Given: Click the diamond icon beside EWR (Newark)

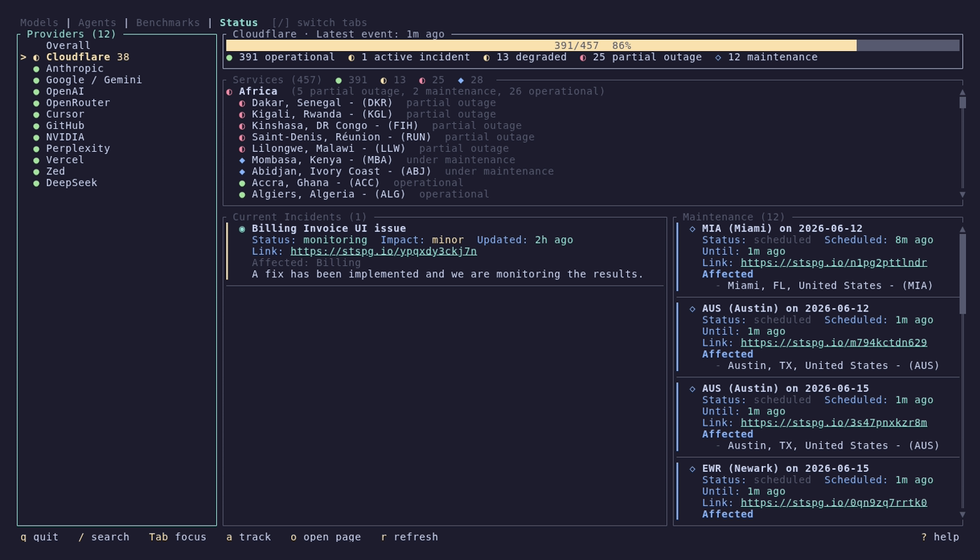Looking at the screenshot, I should (x=692, y=468).
